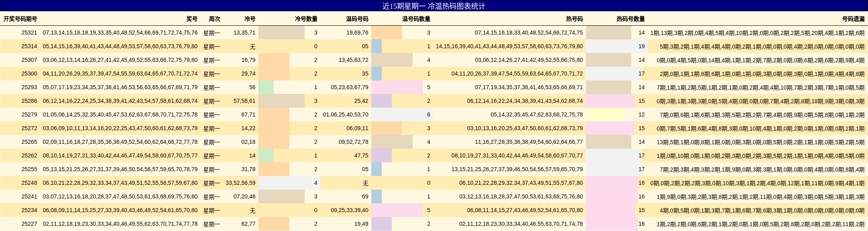Select period number 25279

tap(29, 114)
